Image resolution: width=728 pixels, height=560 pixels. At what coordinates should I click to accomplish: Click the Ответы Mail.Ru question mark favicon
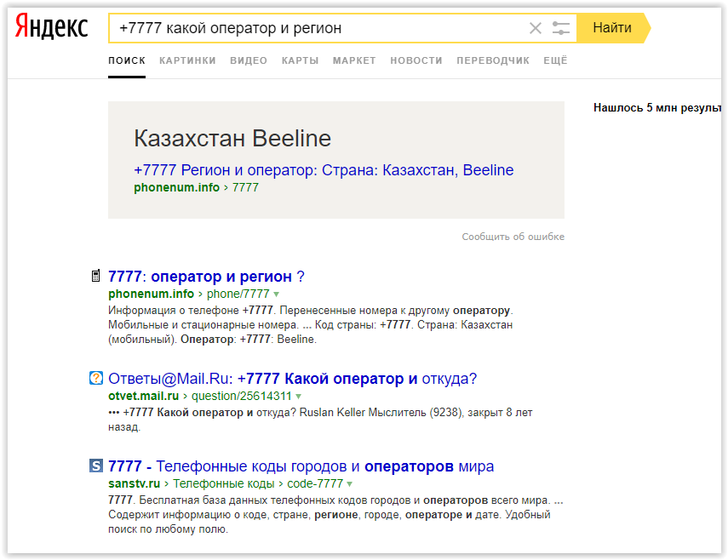coord(95,378)
